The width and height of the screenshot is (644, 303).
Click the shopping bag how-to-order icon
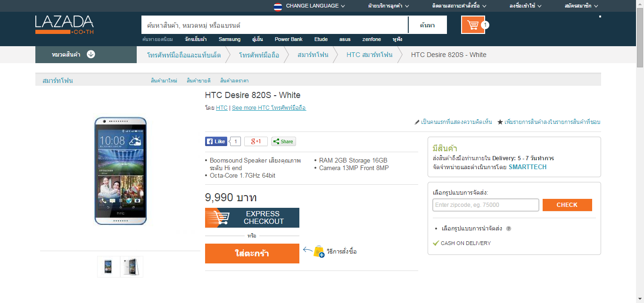pos(319,251)
